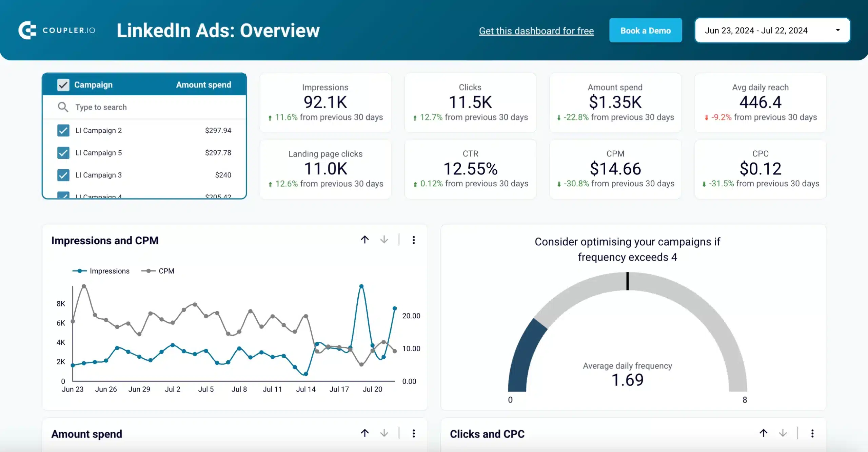Viewport: 868px width, 452px height.
Task: Click drill up arrow on Impressions and CPM chart
Action: point(365,240)
